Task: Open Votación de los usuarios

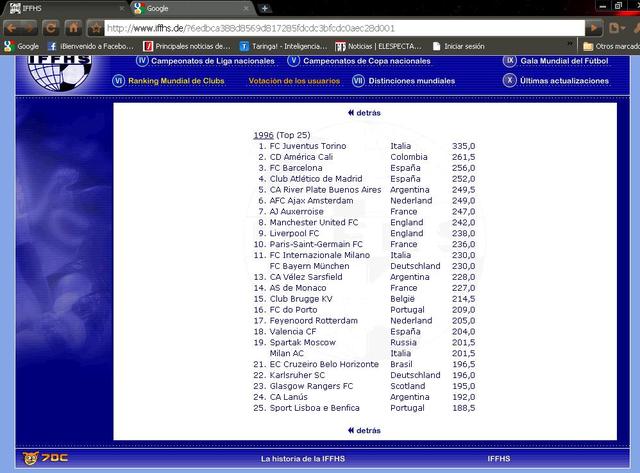Action: coord(294,81)
